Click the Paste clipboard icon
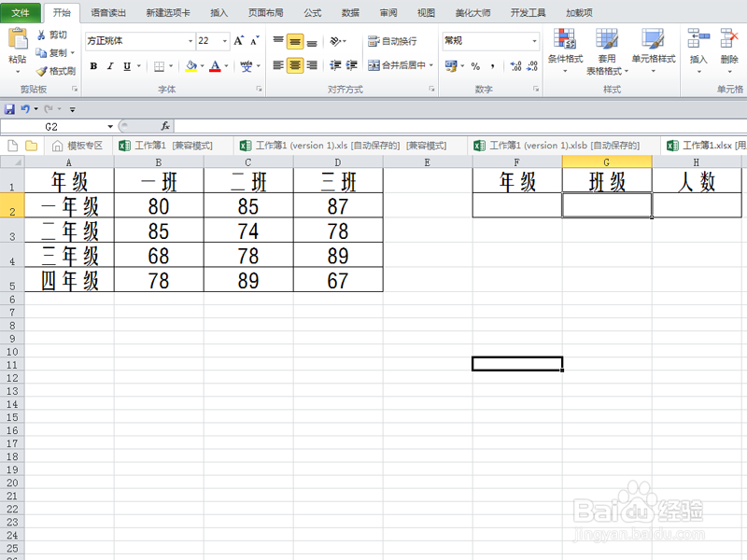Viewport: 747px width, 560px height. tap(18, 39)
